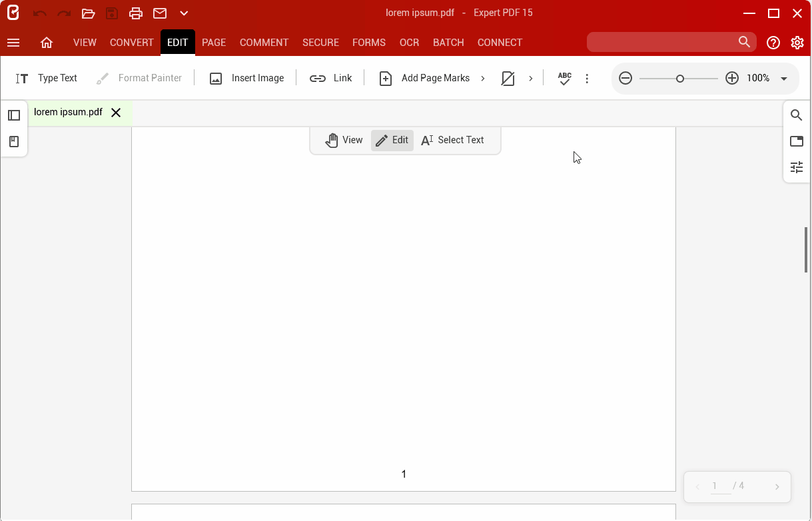
Task: Open settings gear icon
Action: pyautogui.click(x=797, y=43)
